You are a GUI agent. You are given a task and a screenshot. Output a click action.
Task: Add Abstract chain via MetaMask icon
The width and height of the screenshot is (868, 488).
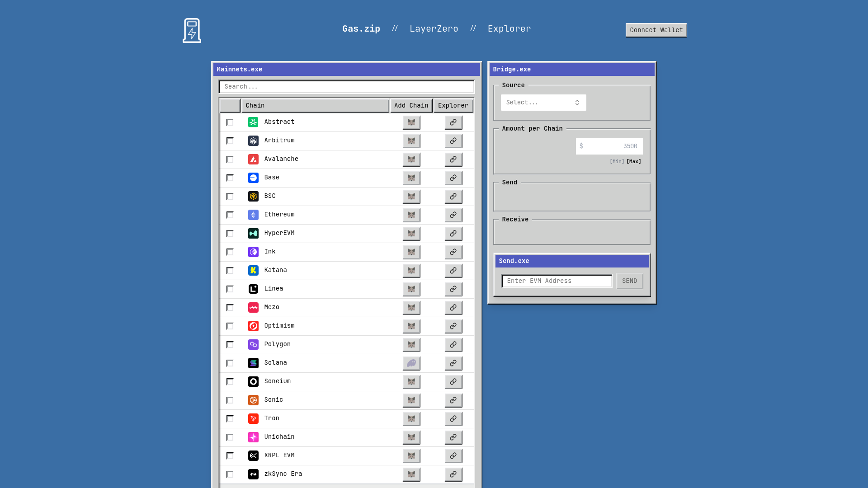click(411, 122)
